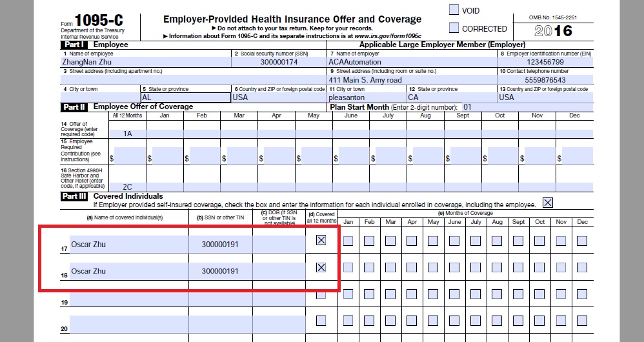Click the empty employee city or town field
Screen dimensions: 644x342
[x=100, y=97]
